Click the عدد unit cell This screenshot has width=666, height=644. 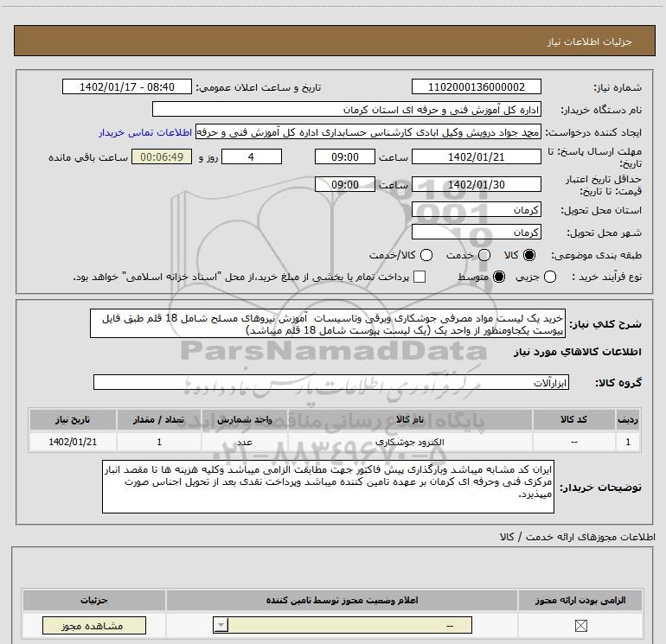245,442
